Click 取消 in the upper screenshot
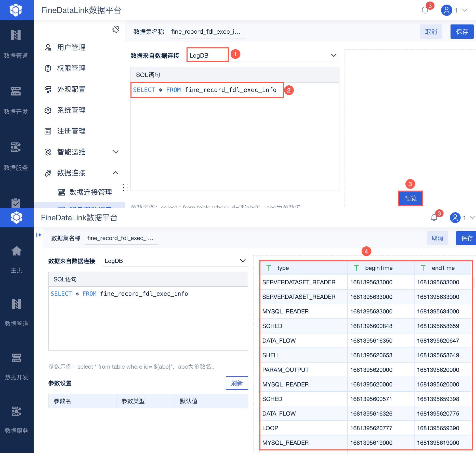Screen dimensions: 476x453 pos(431,32)
